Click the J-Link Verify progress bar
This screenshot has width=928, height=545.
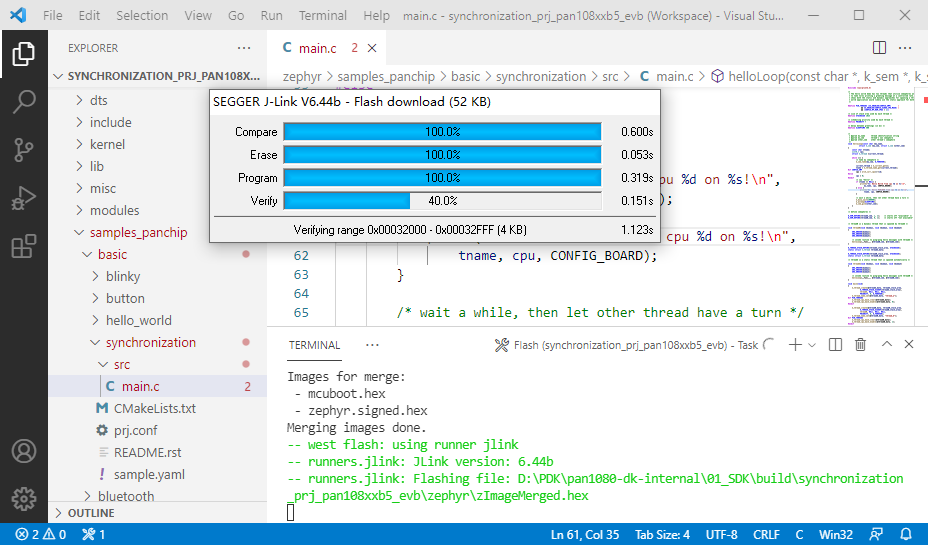(x=443, y=201)
